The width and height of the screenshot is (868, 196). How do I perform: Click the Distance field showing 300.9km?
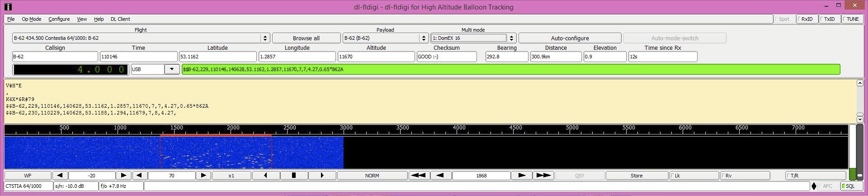pyautogui.click(x=556, y=57)
